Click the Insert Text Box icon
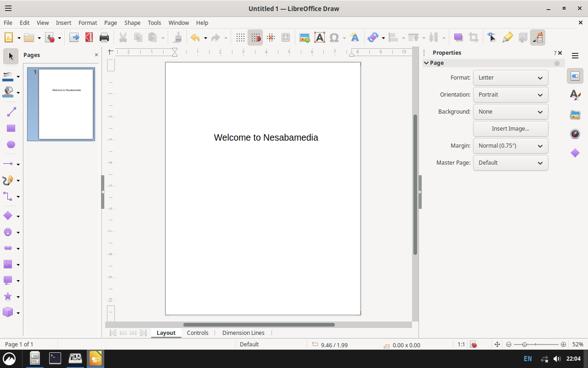The image size is (588, 368). (319, 38)
